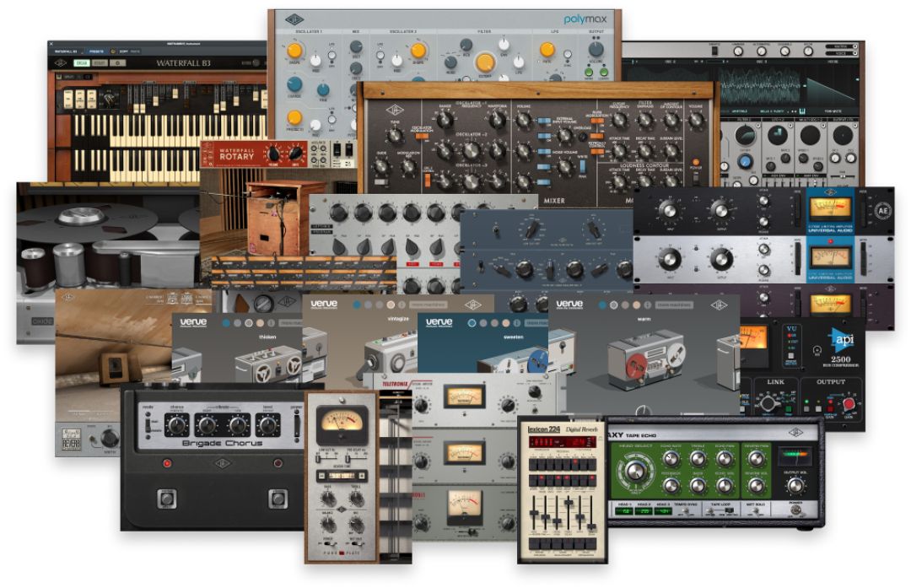This screenshot has height=588, width=911.
Task: Switch to the ROTARY tab in Waterfall B3
Action: pyautogui.click(x=100, y=62)
